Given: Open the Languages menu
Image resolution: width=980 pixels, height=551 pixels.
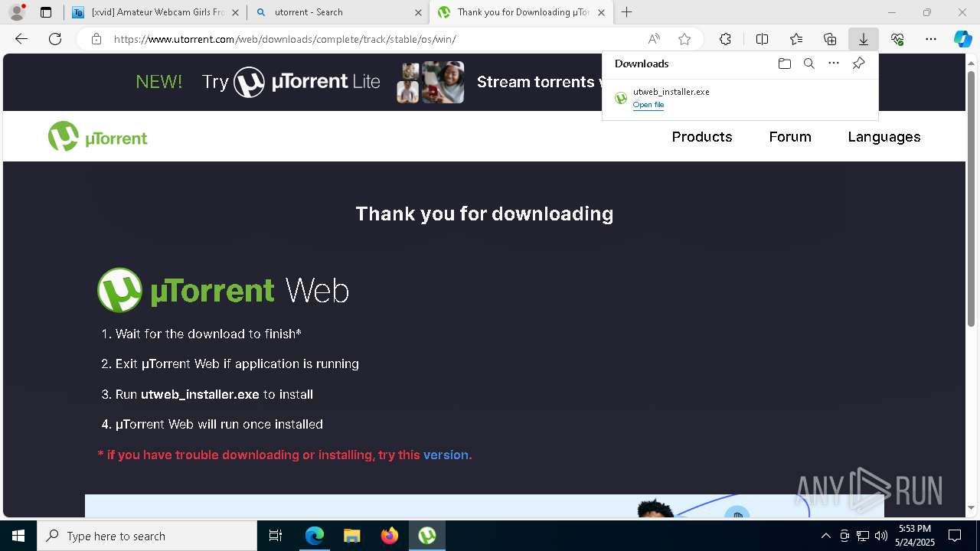Looking at the screenshot, I should pos(884,137).
